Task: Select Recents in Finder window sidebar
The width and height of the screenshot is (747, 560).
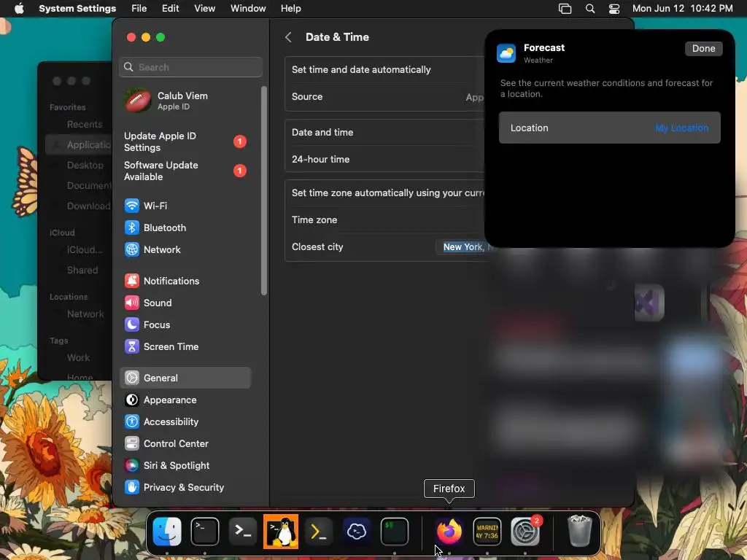Action: [85, 124]
